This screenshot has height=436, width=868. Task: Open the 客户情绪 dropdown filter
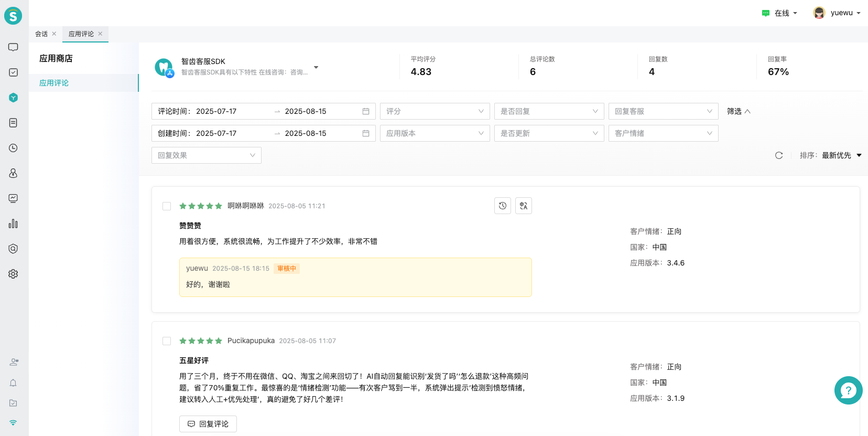(664, 133)
